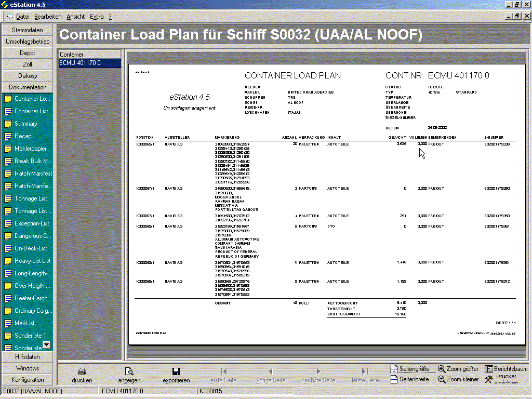Open the Datei menu

[x=22, y=17]
